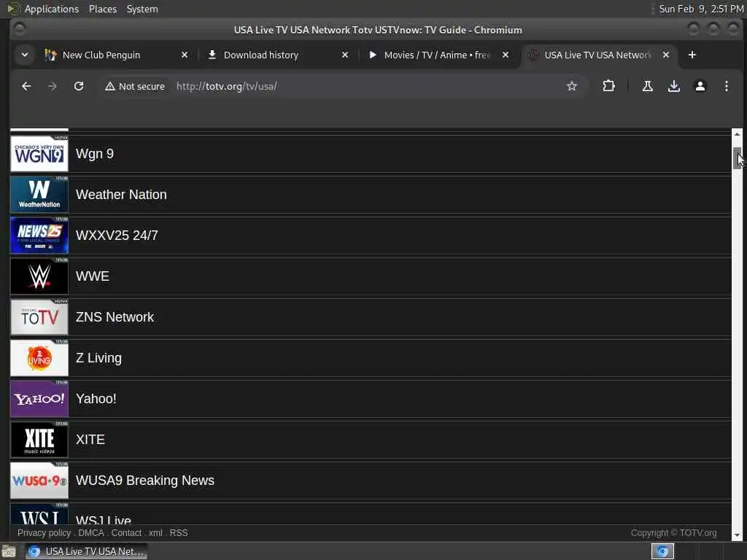The width and height of the screenshot is (747, 560).
Task: Click the Z Living orange logo
Action: pyautogui.click(x=39, y=358)
